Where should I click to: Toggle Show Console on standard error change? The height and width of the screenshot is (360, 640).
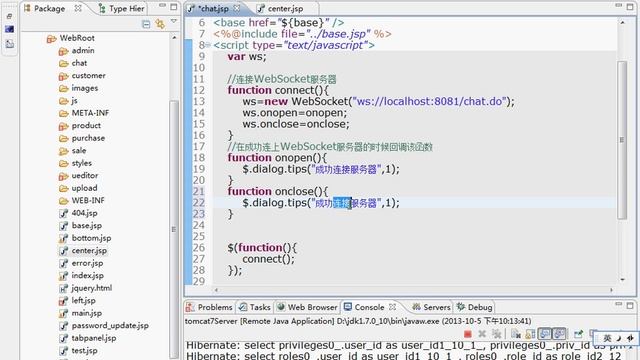pyautogui.click(x=559, y=334)
